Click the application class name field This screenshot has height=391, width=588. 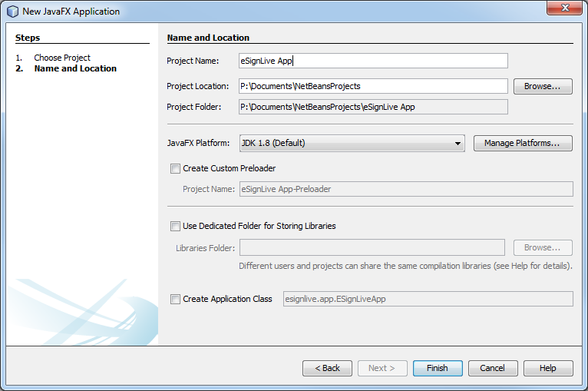(428, 299)
